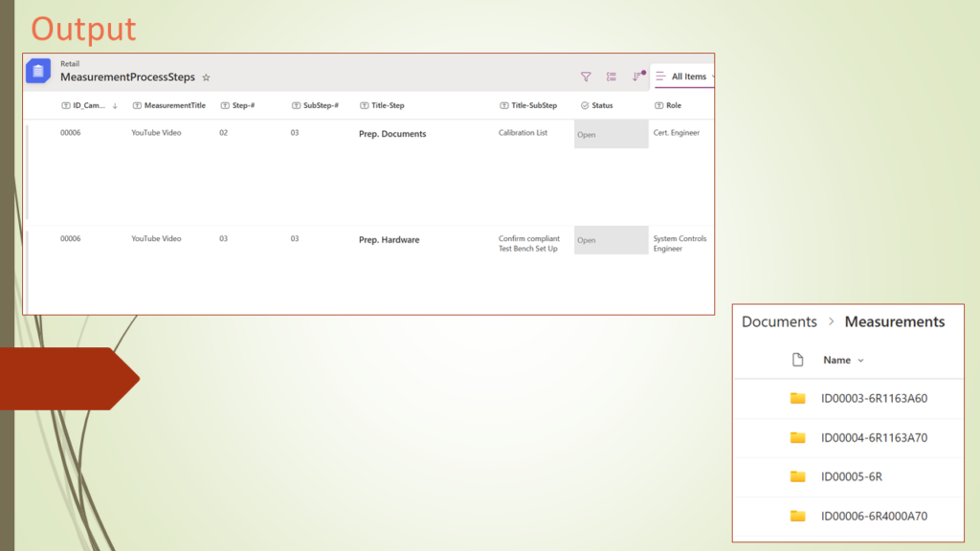980x551 pixels.
Task: Open the filter funnel icon
Action: [x=586, y=77]
